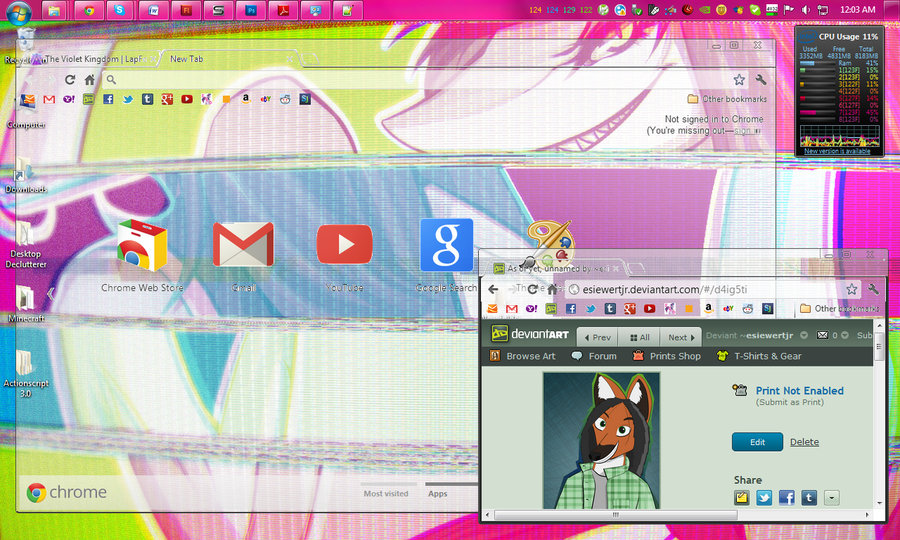Click New version is available link
Viewport: 900px width, 540px height.
tap(837, 151)
